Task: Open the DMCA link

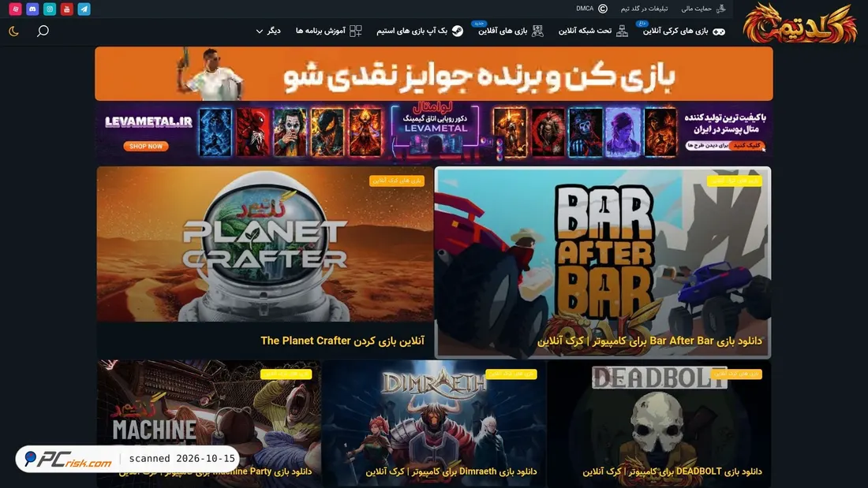Action: [585, 9]
